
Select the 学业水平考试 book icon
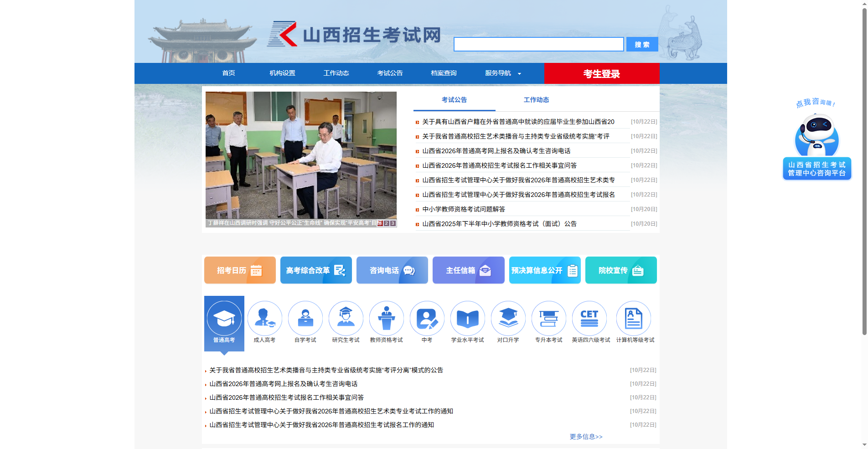pos(467,318)
